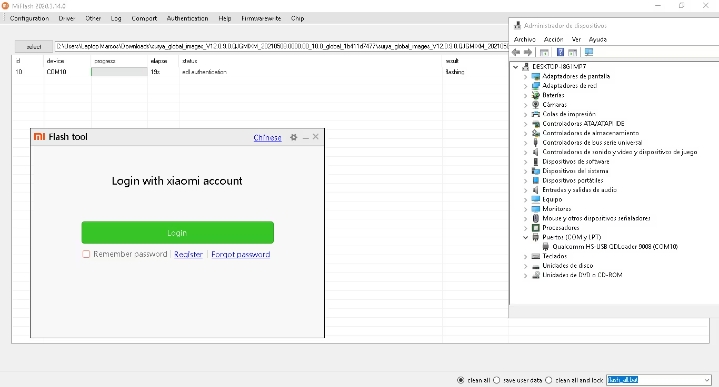Collapse the DESKTOP computer root node

pos(515,67)
